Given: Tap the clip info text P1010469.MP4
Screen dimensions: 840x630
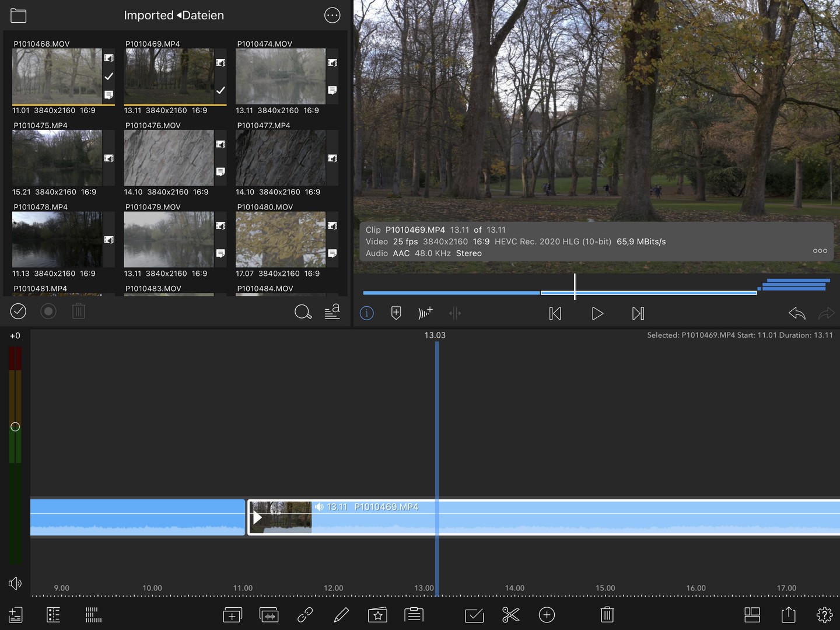Looking at the screenshot, I should (x=415, y=230).
